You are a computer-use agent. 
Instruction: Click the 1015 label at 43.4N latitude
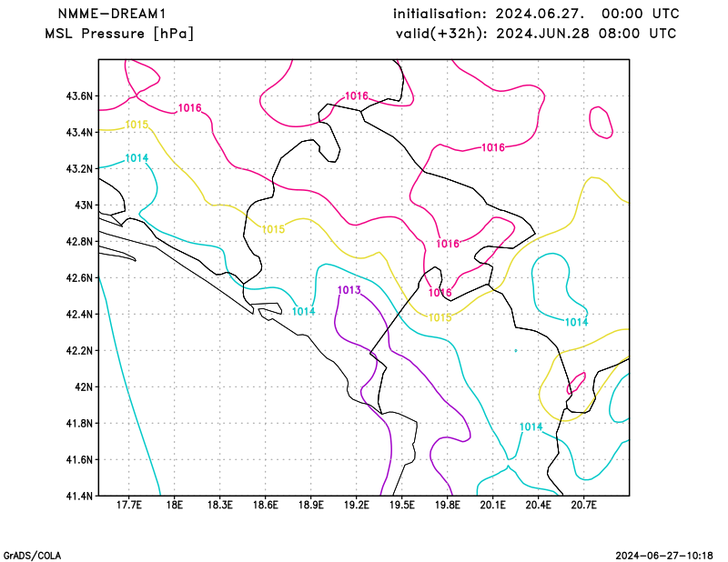tap(137, 125)
